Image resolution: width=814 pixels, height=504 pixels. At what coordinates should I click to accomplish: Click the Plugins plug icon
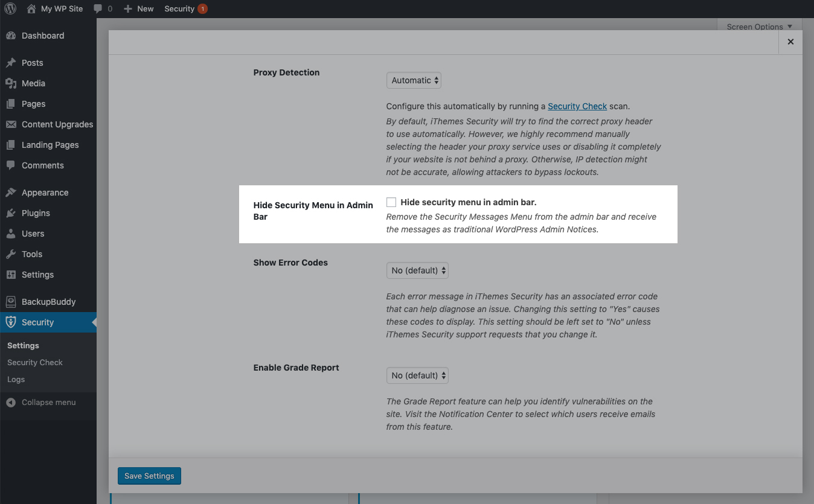coord(11,213)
